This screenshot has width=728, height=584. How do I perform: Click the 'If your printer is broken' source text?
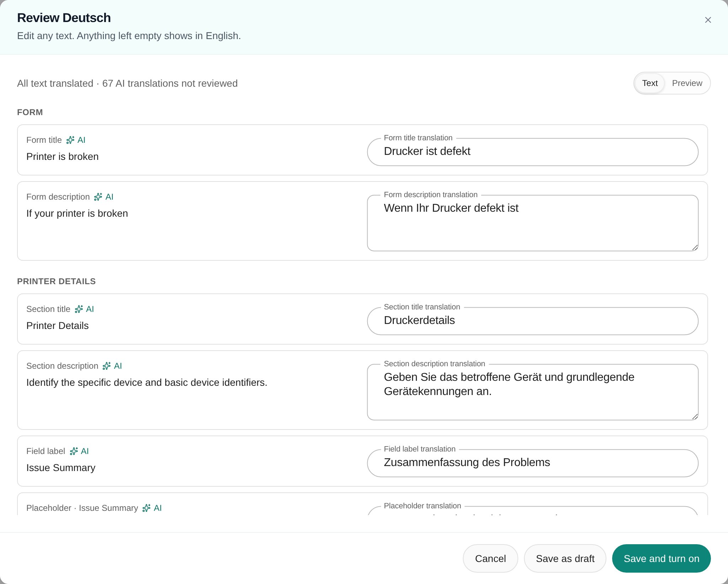(x=77, y=213)
